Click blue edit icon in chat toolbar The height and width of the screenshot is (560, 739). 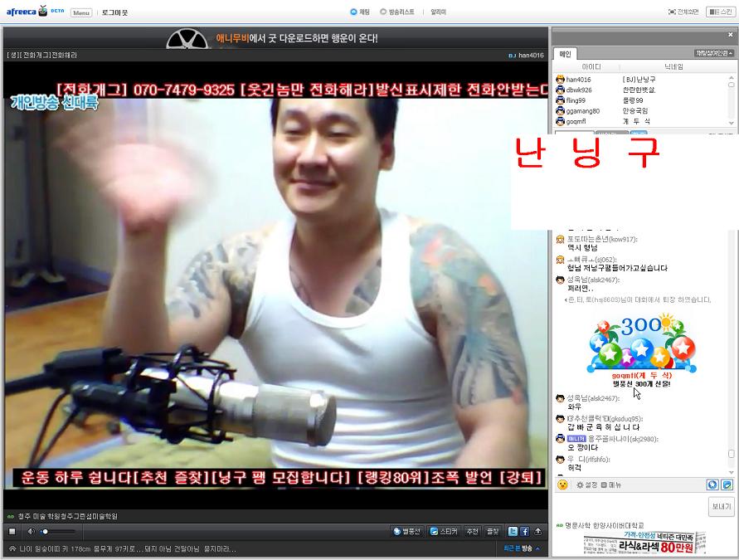pyautogui.click(x=727, y=485)
